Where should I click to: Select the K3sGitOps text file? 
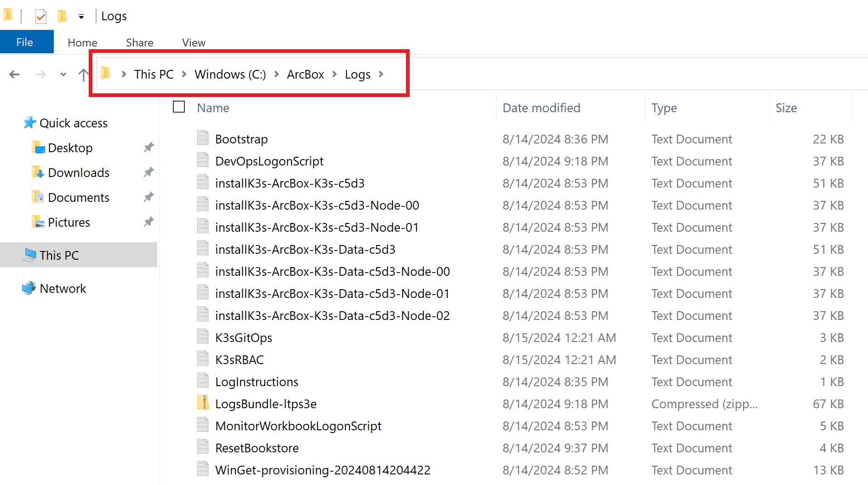tap(244, 337)
